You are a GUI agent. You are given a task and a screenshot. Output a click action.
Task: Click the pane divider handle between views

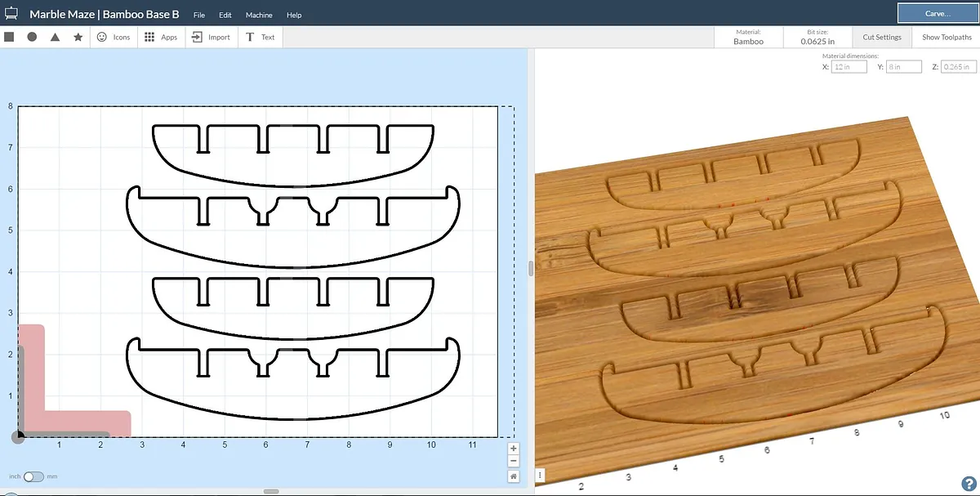click(x=531, y=268)
